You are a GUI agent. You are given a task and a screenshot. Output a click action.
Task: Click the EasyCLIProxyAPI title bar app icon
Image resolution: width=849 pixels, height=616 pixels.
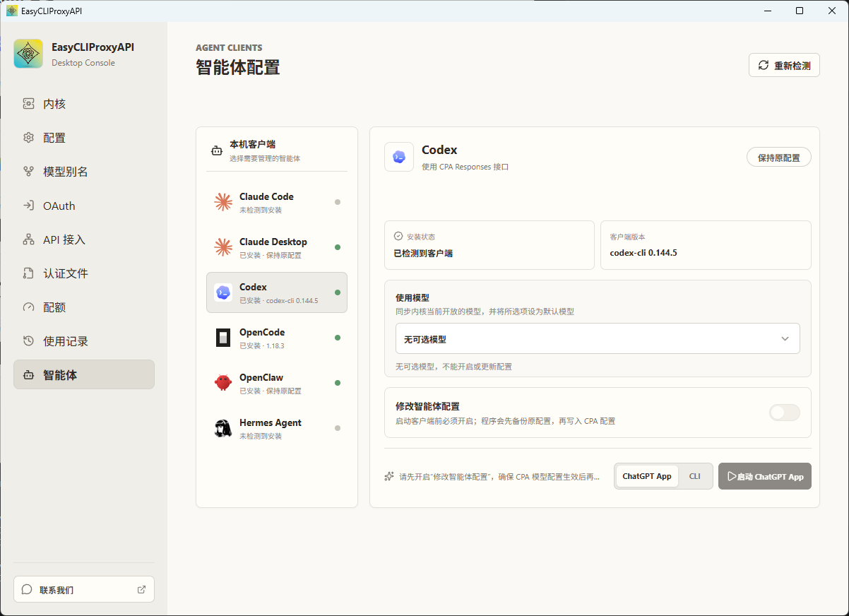[12, 11]
